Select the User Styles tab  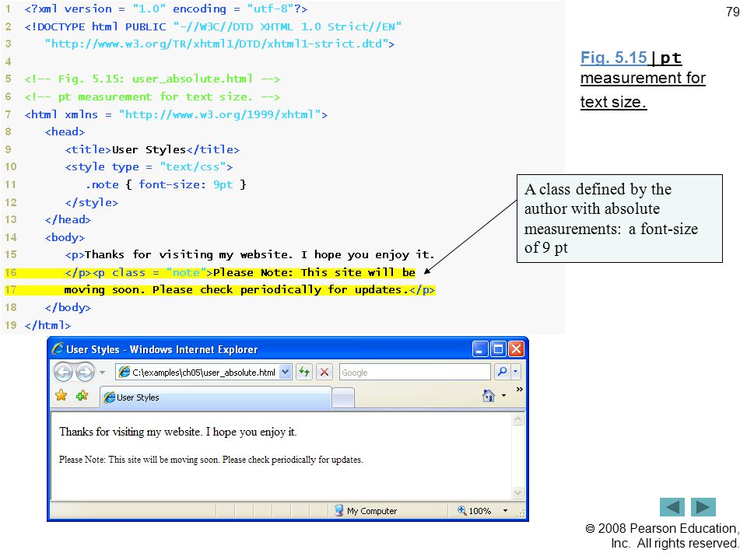[216, 397]
